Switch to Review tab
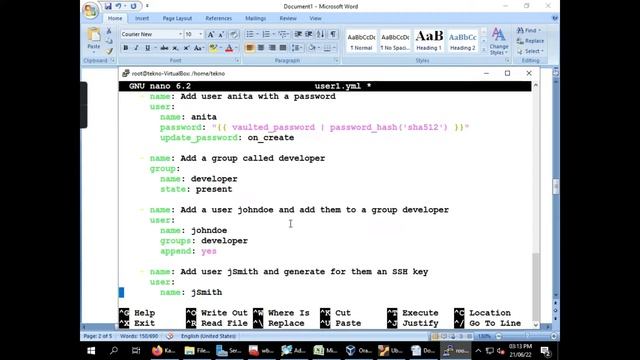This screenshot has width=640, height=360. click(x=288, y=18)
